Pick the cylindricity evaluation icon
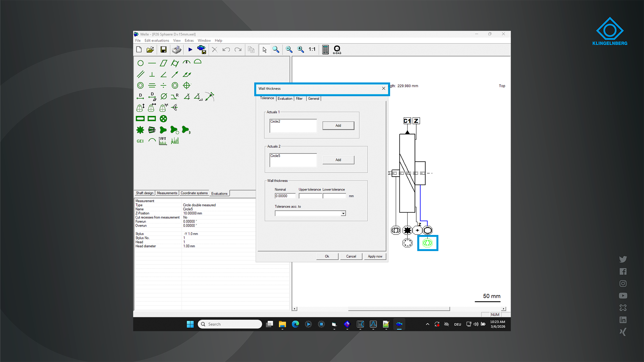 (175, 63)
